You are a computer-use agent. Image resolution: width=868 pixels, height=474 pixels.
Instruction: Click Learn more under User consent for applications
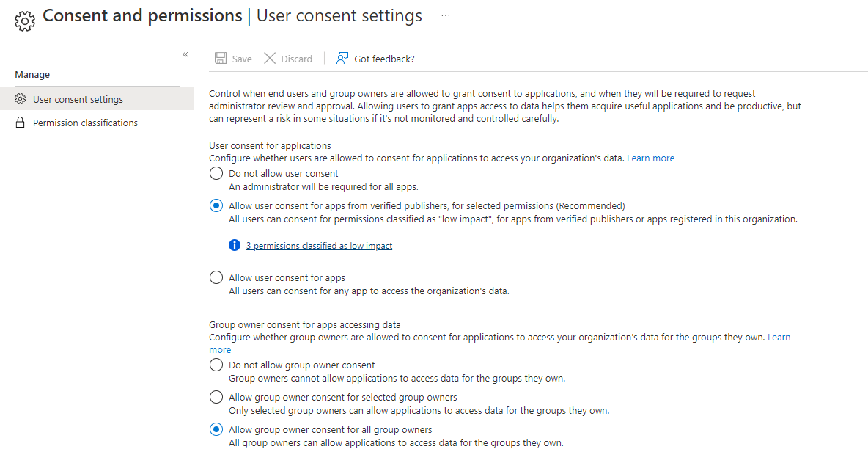(650, 158)
